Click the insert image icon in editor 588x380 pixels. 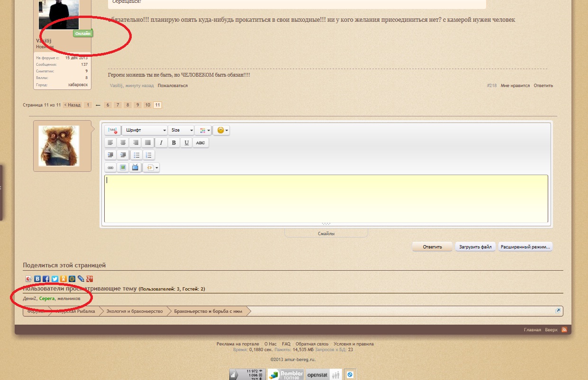(x=123, y=168)
